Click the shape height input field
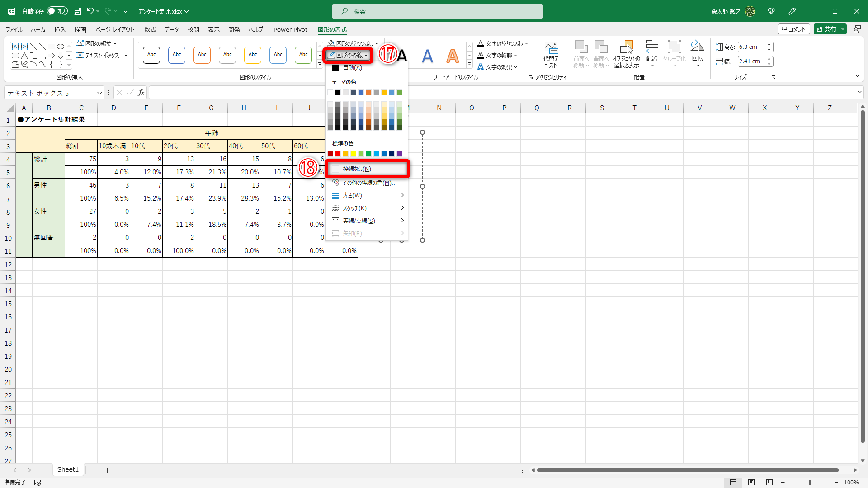The image size is (868, 488). (751, 47)
